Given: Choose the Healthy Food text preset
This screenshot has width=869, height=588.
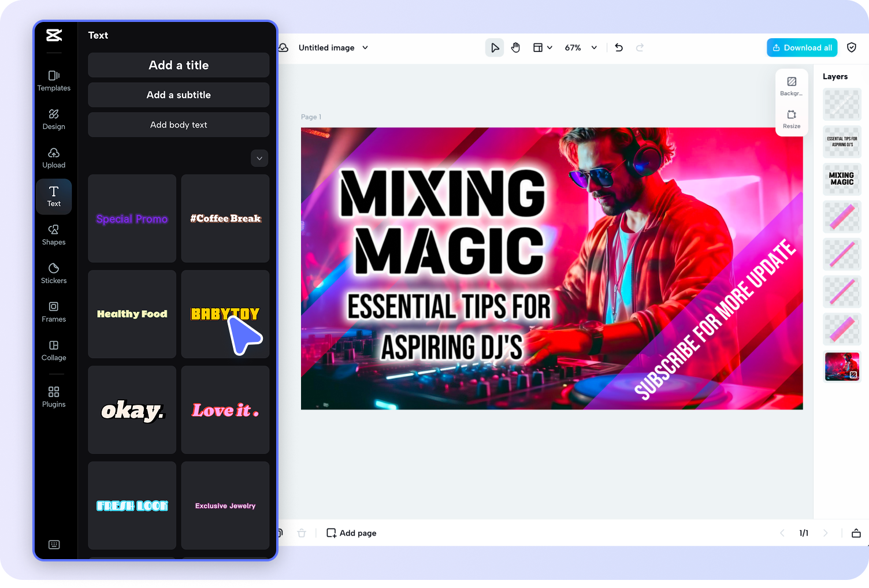Looking at the screenshot, I should pyautogui.click(x=132, y=314).
